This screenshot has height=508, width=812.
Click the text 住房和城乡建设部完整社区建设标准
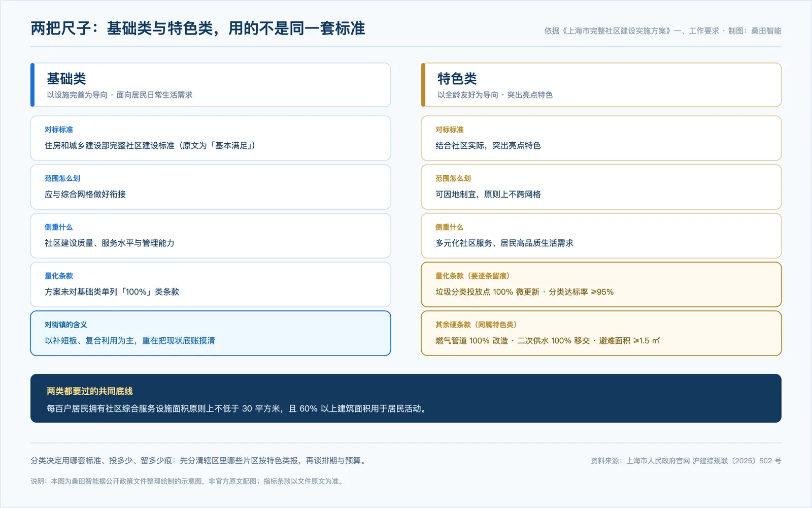[x=110, y=146]
